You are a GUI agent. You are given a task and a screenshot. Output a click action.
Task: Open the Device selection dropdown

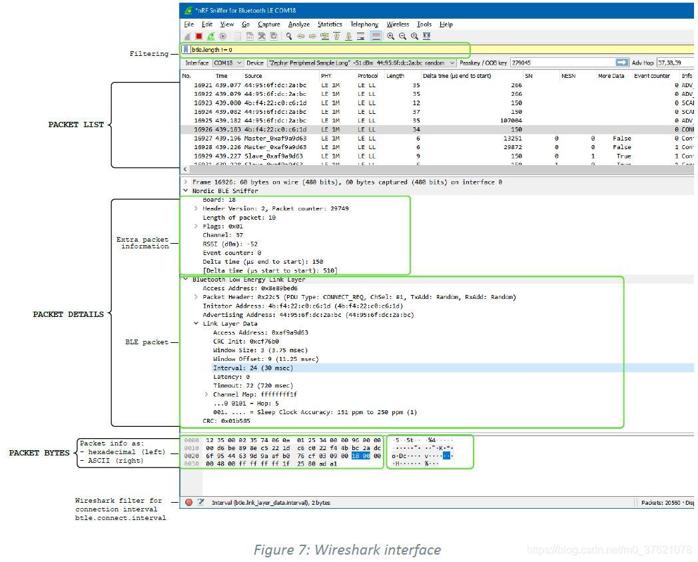(361, 63)
